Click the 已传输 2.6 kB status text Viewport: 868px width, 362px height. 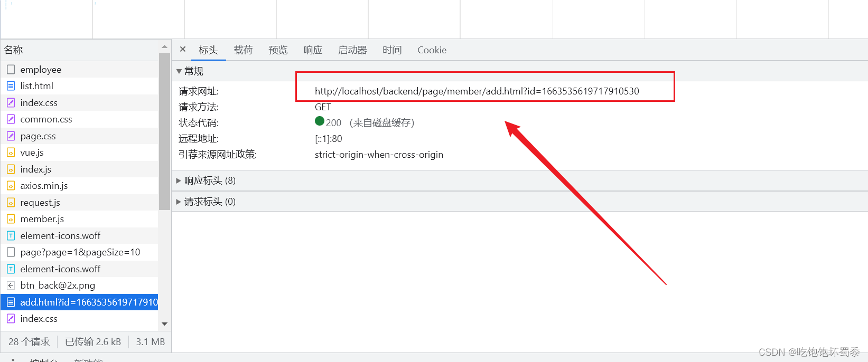pos(92,341)
